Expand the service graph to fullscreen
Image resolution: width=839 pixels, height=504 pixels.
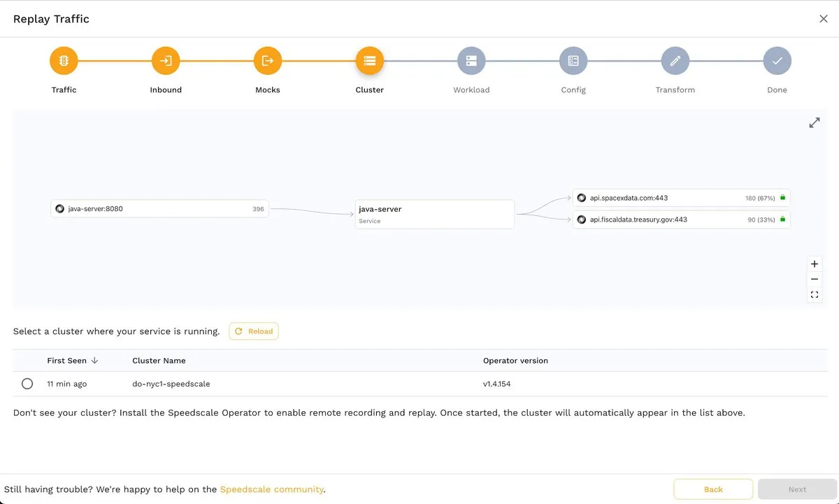(x=815, y=123)
